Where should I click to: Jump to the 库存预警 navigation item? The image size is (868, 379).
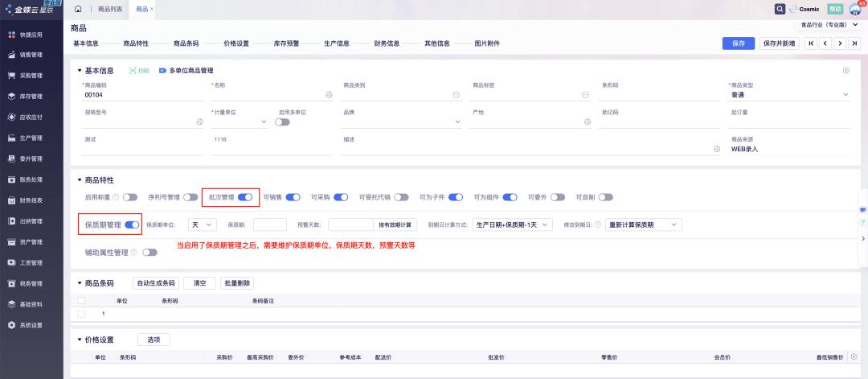(x=286, y=43)
